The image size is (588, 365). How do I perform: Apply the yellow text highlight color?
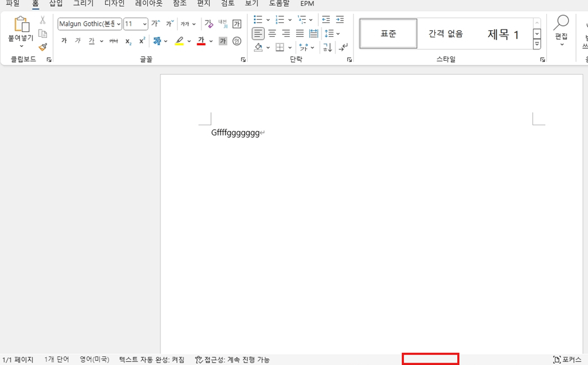point(179,41)
